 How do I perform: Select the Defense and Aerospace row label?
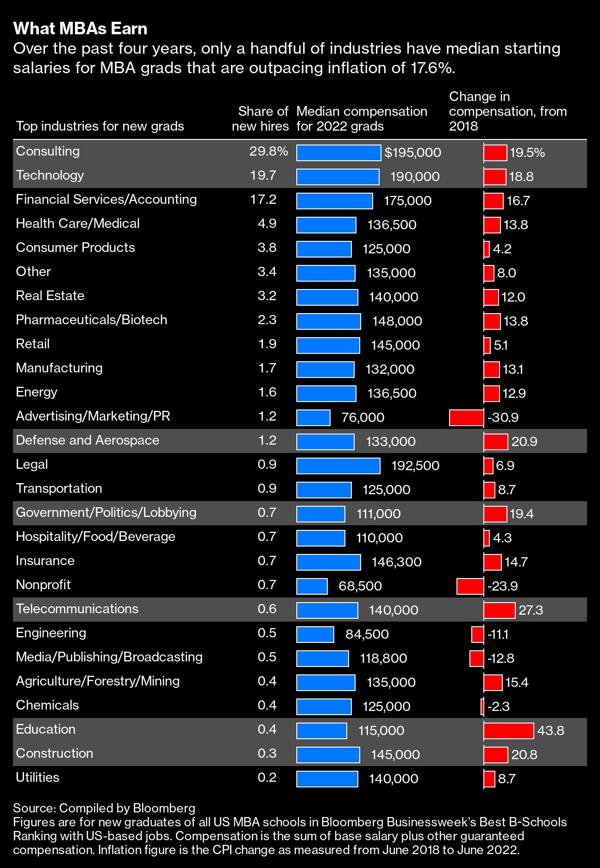87,440
